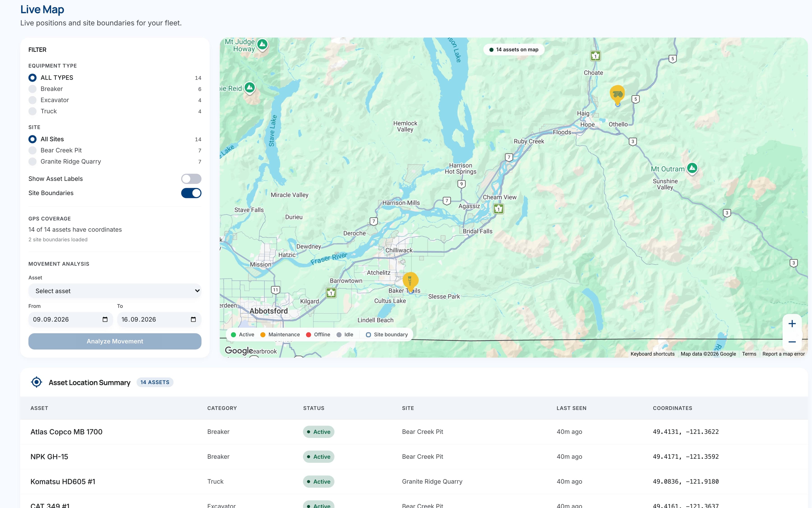
Task: Select Breaker equipment type
Action: 115,89
